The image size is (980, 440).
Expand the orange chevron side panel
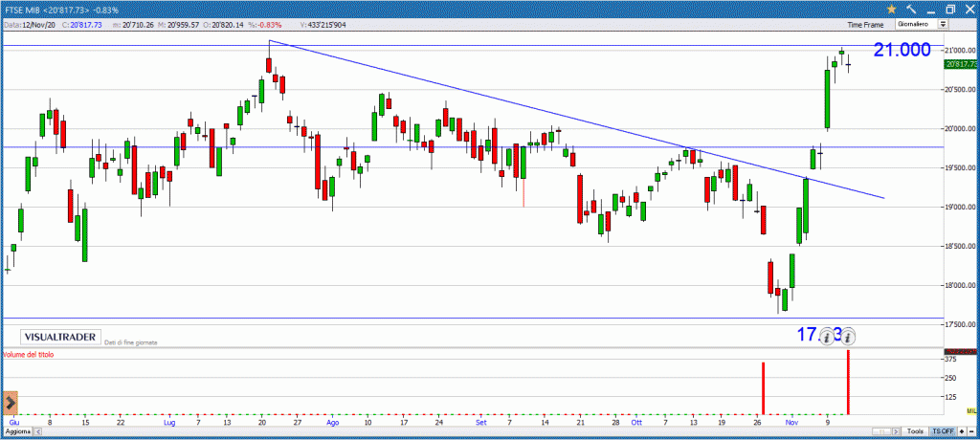pos(10,403)
